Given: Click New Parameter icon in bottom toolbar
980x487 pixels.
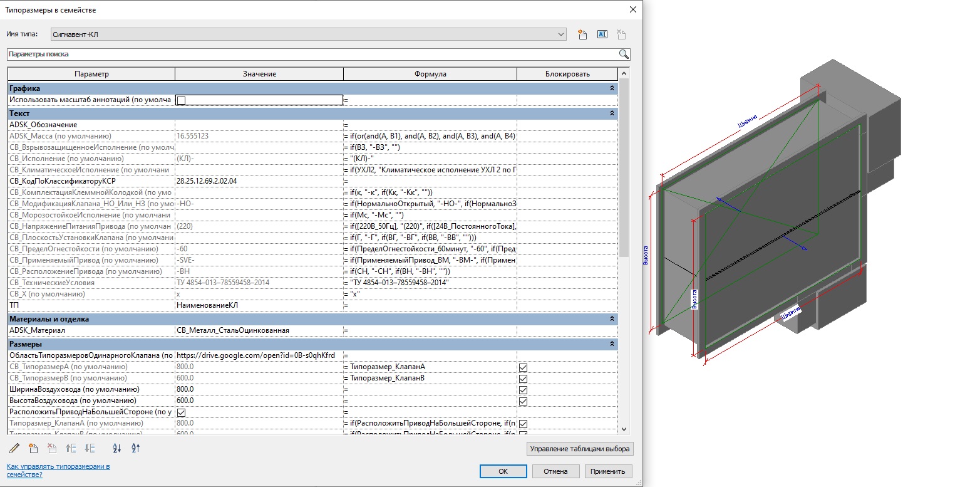Looking at the screenshot, I should click(x=34, y=448).
